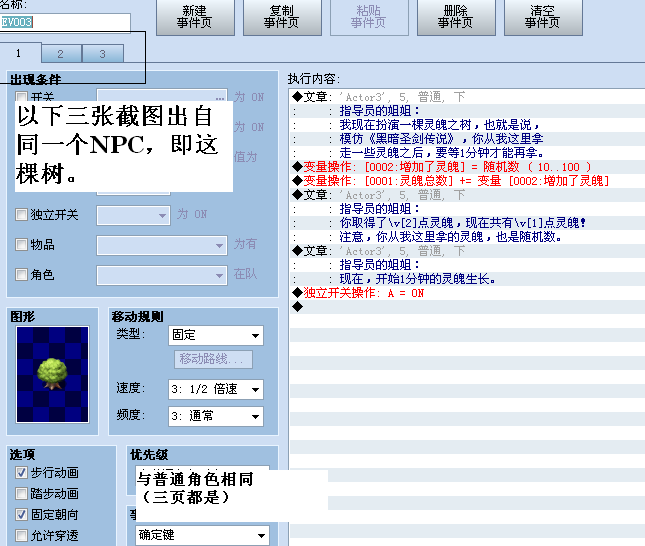Select the line 你取得了\v[2]点灵魄

tap(467, 223)
